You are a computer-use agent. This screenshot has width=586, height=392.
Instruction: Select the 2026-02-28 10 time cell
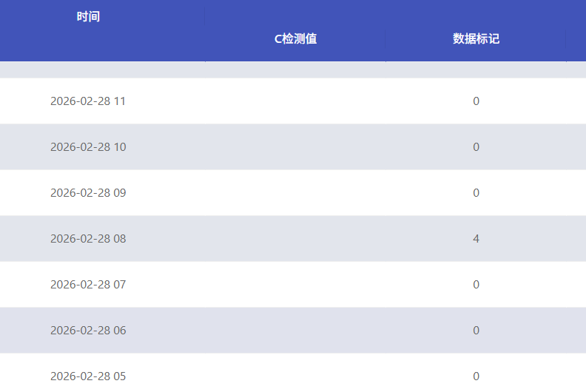(x=88, y=147)
